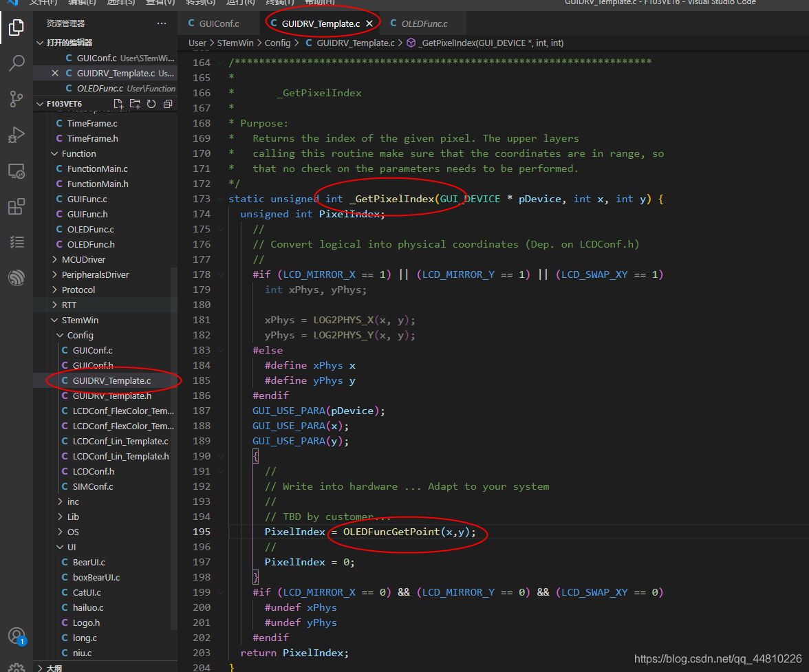Click the _GetPixelIndex breadcrumb symbol
The image size is (809, 672).
point(485,43)
